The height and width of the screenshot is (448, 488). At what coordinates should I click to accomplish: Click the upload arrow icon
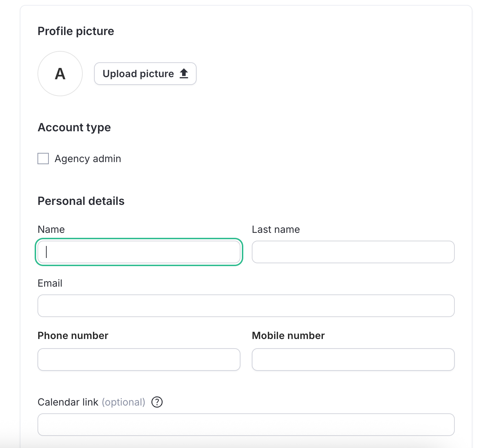(x=184, y=74)
